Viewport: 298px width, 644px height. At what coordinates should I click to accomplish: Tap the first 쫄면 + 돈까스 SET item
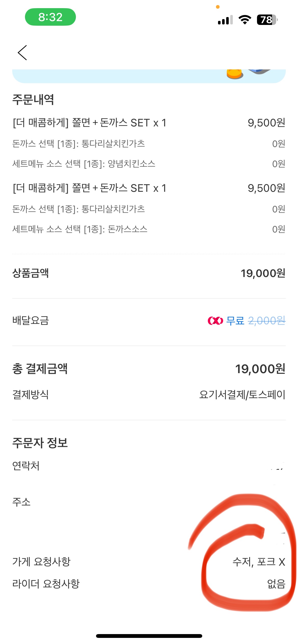[x=89, y=123]
